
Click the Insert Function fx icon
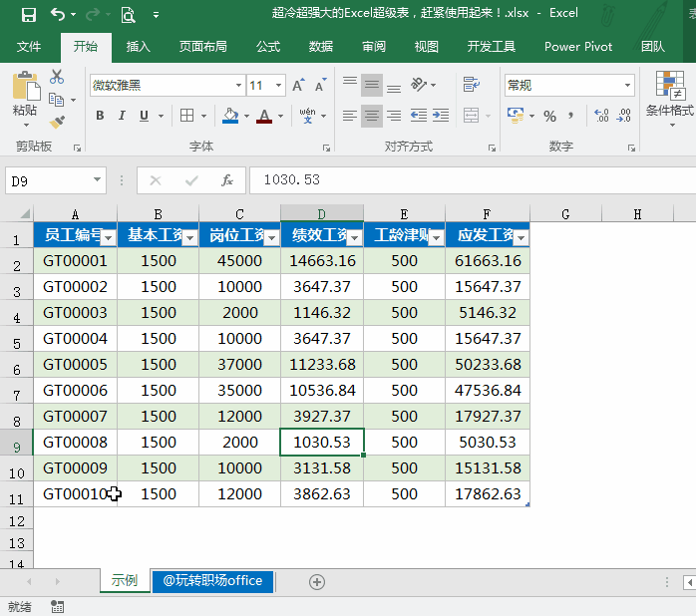click(x=227, y=180)
